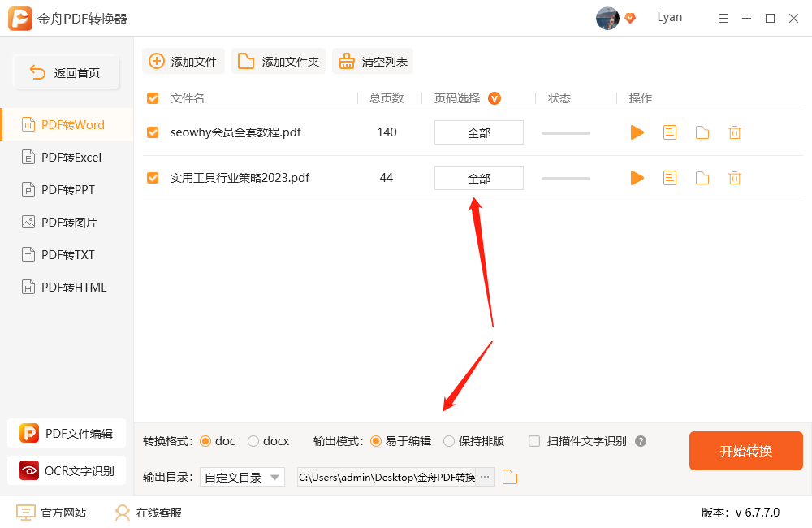The height and width of the screenshot is (528, 812).
Task: Click file name seowhy会员全套教程.pdf
Action: (x=235, y=132)
